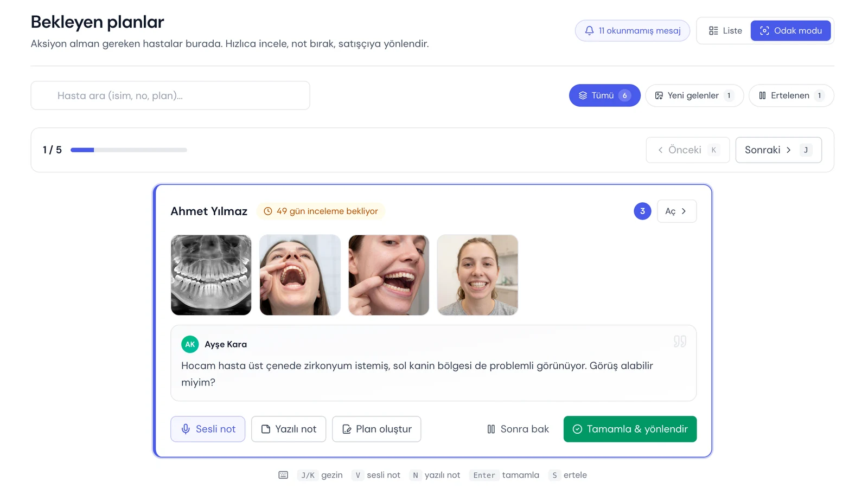Add a written note with Yazılı not

click(x=289, y=429)
